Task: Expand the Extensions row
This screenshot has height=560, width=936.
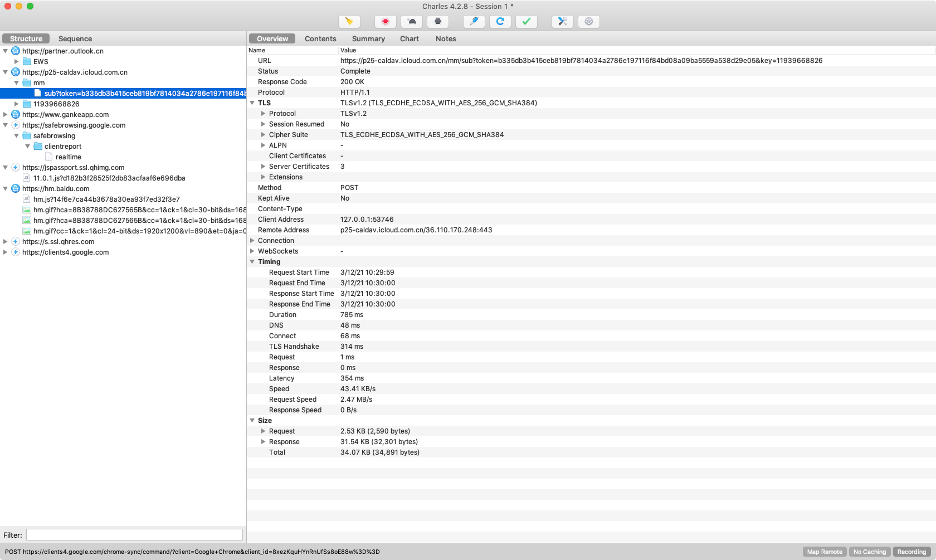Action: (x=264, y=177)
